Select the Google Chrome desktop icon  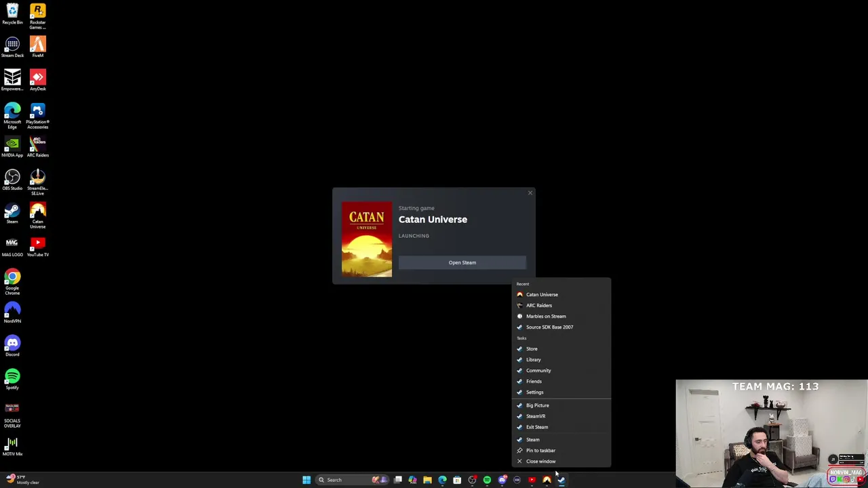tap(12, 282)
